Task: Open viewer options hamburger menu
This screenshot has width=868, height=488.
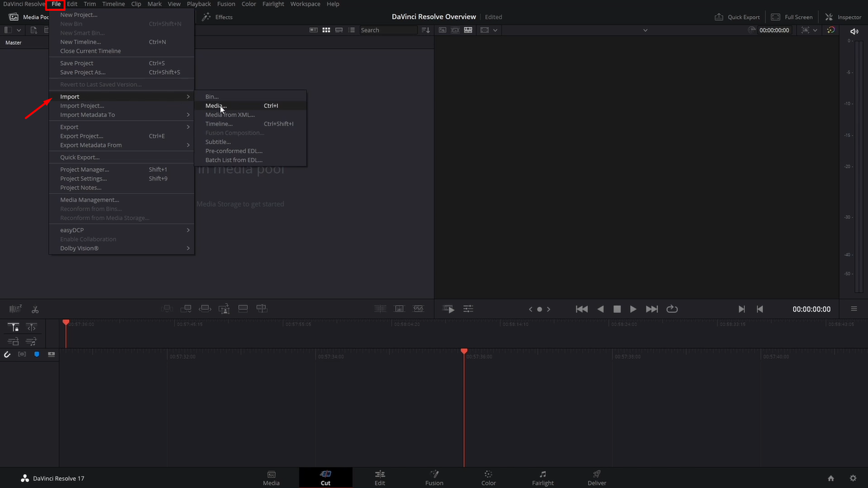Action: click(x=854, y=309)
